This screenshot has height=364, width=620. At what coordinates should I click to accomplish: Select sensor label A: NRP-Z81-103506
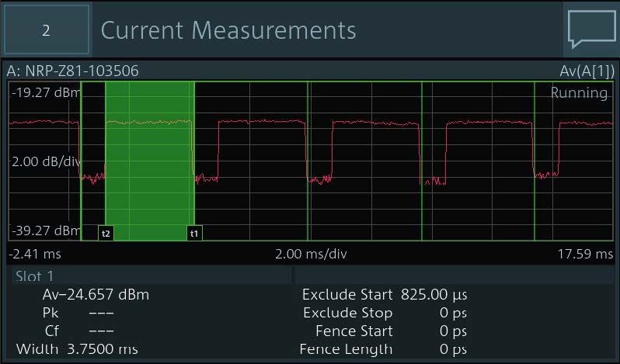coord(73,71)
